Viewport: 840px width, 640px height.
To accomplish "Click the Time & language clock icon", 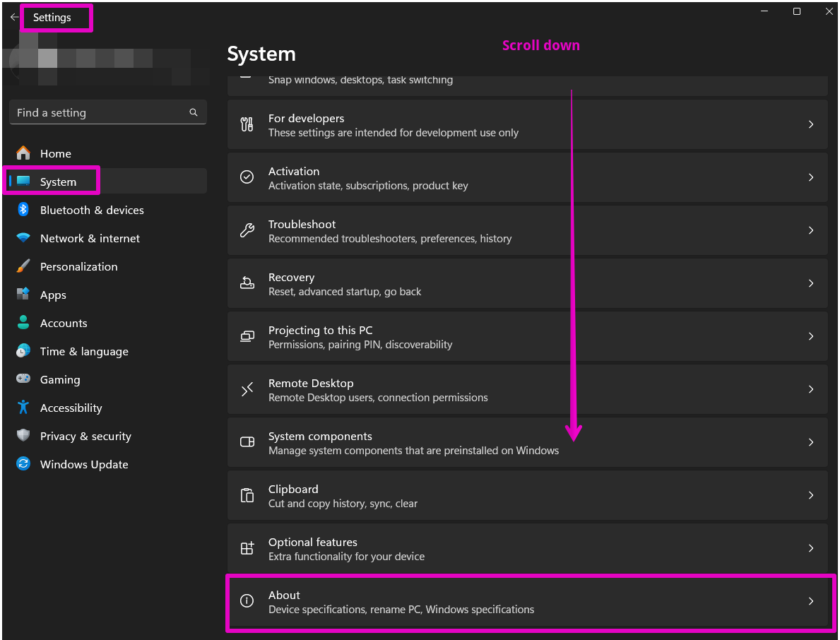I will point(23,351).
